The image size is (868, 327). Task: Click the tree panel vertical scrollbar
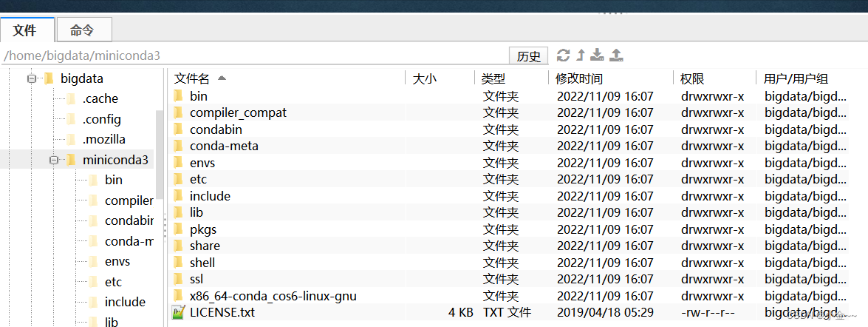160,155
